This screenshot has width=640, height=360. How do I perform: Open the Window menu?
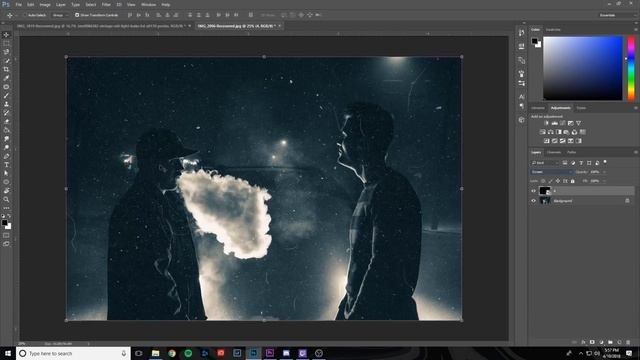[148, 4]
